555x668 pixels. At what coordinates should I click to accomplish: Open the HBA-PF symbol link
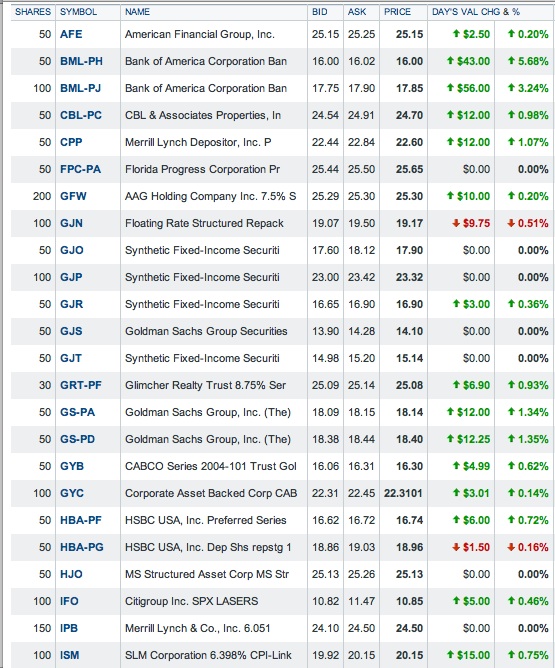coord(81,520)
